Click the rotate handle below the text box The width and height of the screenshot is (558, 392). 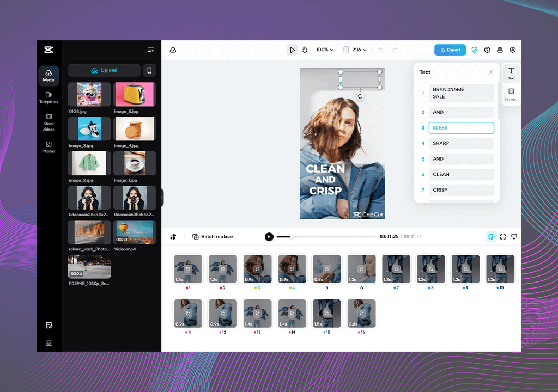point(360,96)
